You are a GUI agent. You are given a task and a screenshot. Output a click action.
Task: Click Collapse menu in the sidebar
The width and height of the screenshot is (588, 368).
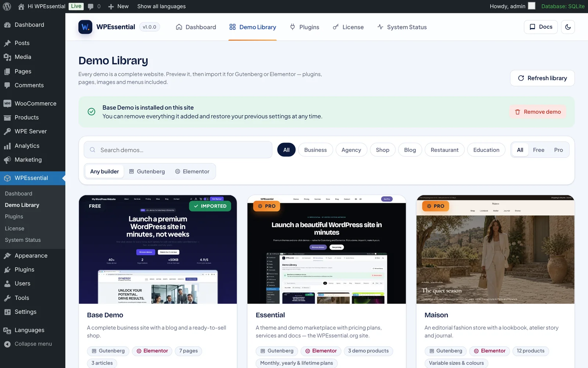pyautogui.click(x=33, y=344)
